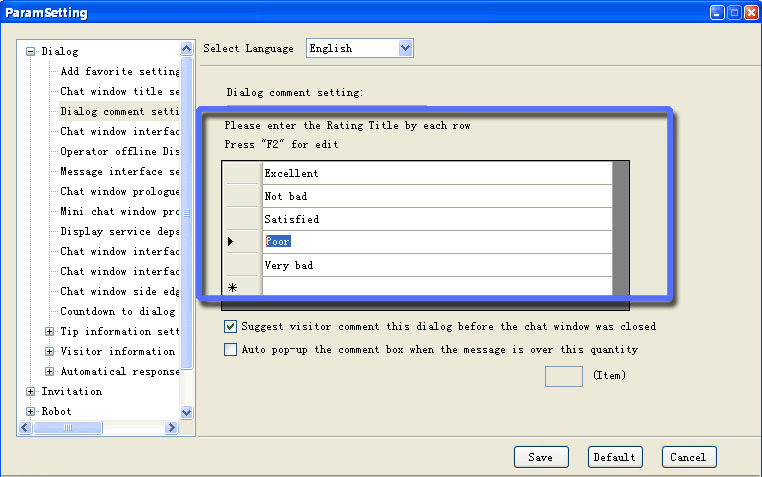The image size is (762, 477).
Task: Select Chat window side edge item
Action: (120, 291)
